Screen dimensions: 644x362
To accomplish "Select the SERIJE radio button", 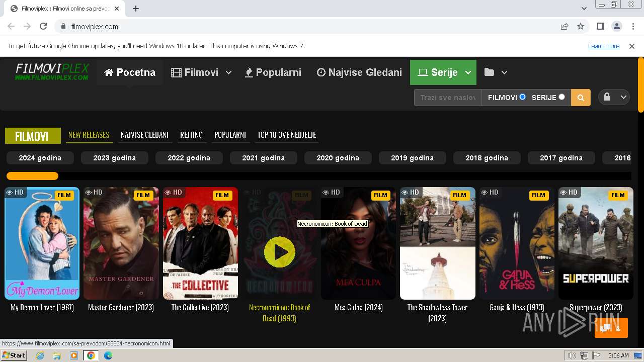I will click(x=561, y=97).
